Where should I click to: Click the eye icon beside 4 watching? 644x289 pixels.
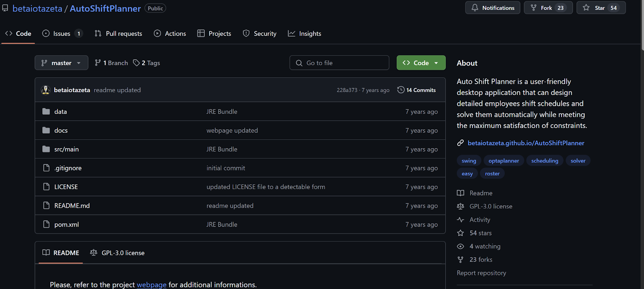pos(460,246)
